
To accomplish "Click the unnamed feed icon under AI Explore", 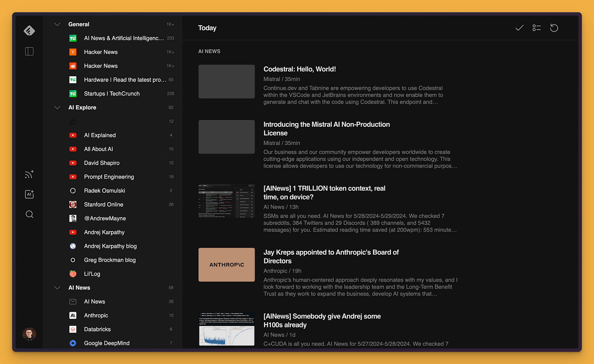I will pyautogui.click(x=73, y=121).
